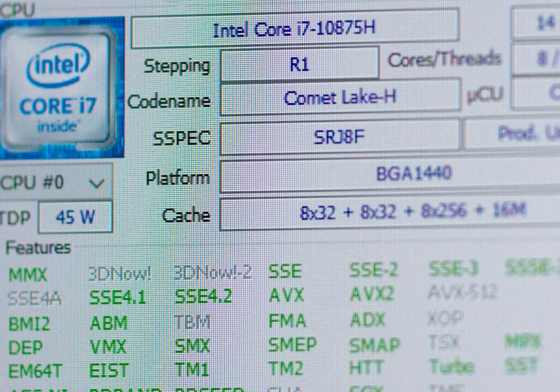Click the SMEP feature flag

292,345
